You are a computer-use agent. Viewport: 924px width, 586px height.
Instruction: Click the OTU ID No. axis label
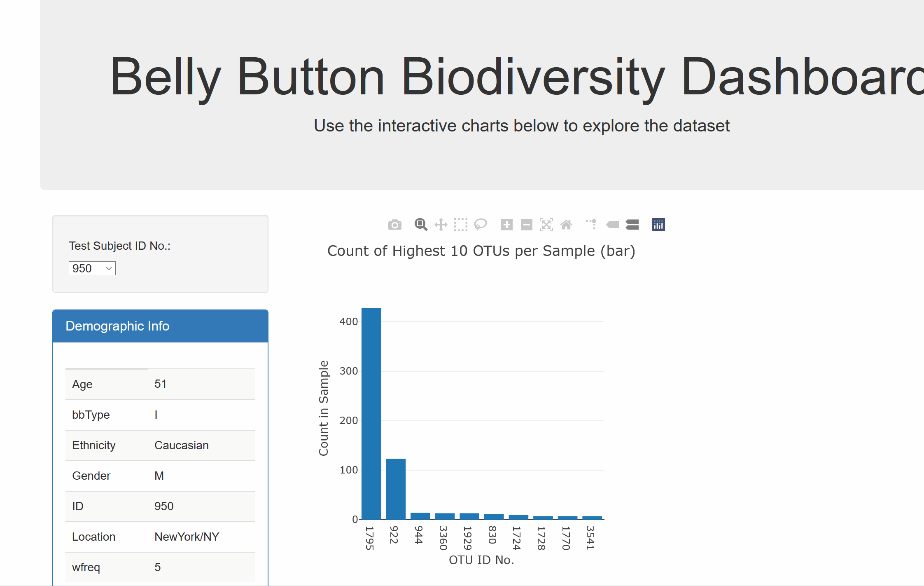tap(481, 560)
